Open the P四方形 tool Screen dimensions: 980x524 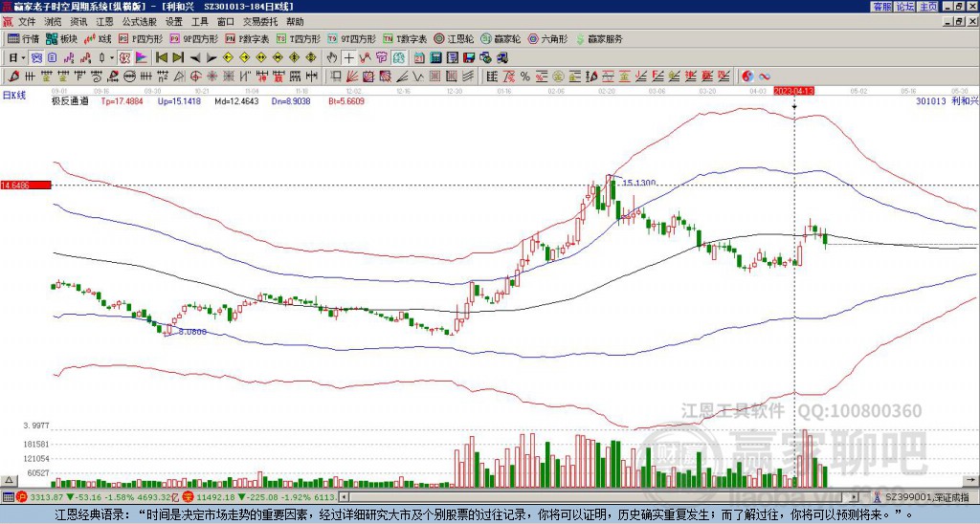tap(141, 38)
